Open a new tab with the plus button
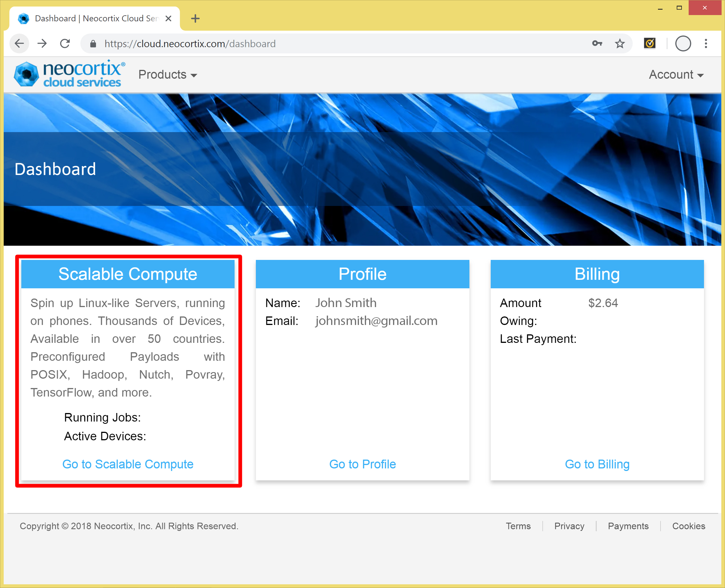The height and width of the screenshot is (588, 725). [x=195, y=18]
